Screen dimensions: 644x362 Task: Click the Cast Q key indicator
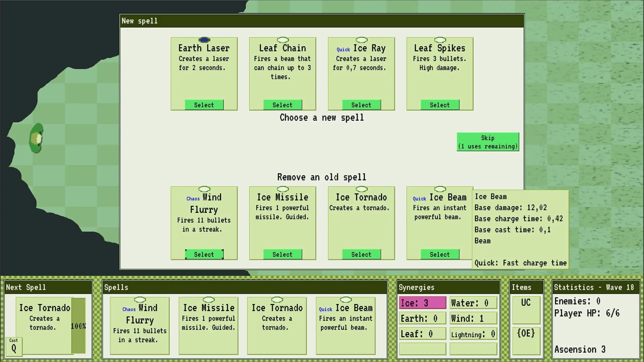(x=14, y=347)
